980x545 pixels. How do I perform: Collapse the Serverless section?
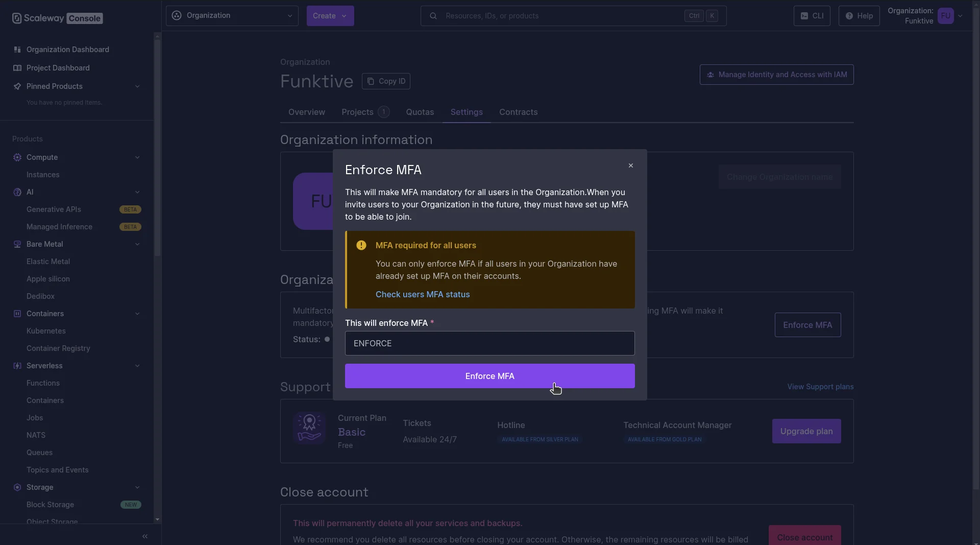tap(137, 366)
